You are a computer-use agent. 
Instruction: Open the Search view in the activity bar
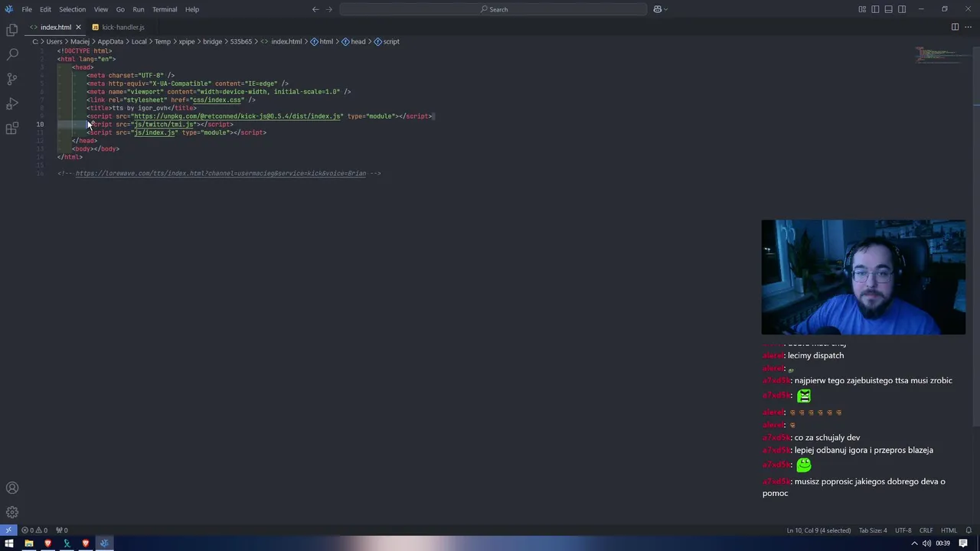tap(12, 54)
